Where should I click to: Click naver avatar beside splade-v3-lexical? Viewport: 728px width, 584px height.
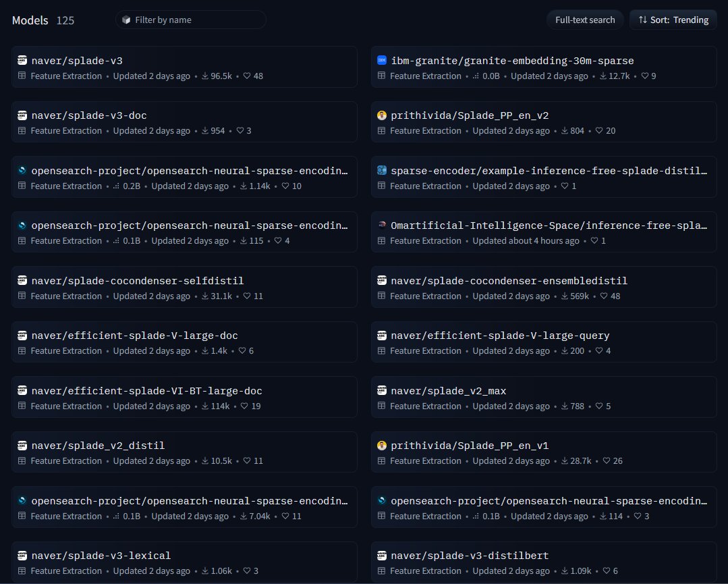[22, 556]
